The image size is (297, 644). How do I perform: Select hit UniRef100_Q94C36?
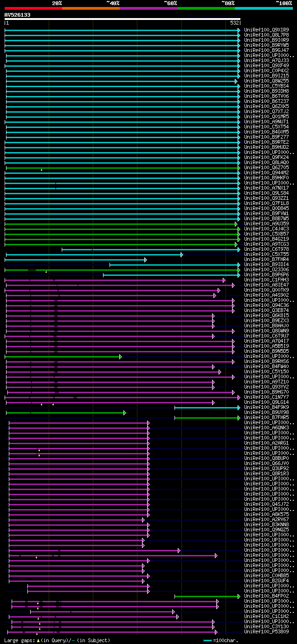coord(266,305)
